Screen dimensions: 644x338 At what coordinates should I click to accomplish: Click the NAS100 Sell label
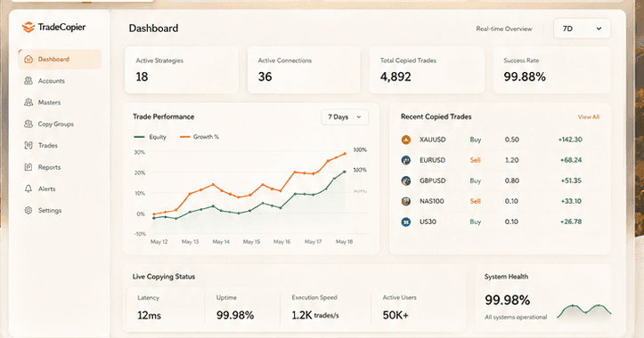point(475,201)
